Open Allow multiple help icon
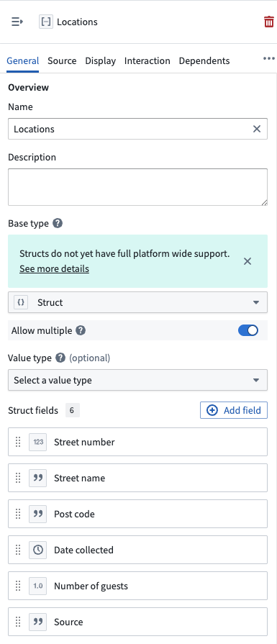Viewport: 277px width, 644px height. 81,330
